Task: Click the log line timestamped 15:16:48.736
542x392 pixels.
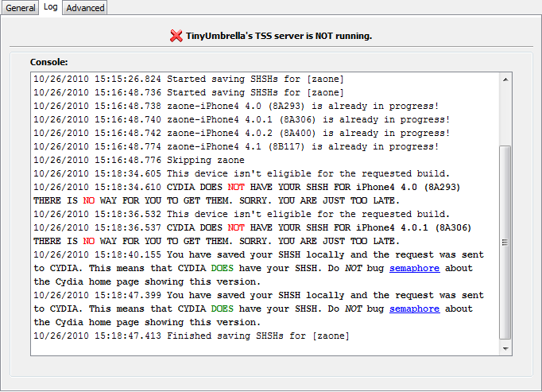Action: click(188, 93)
